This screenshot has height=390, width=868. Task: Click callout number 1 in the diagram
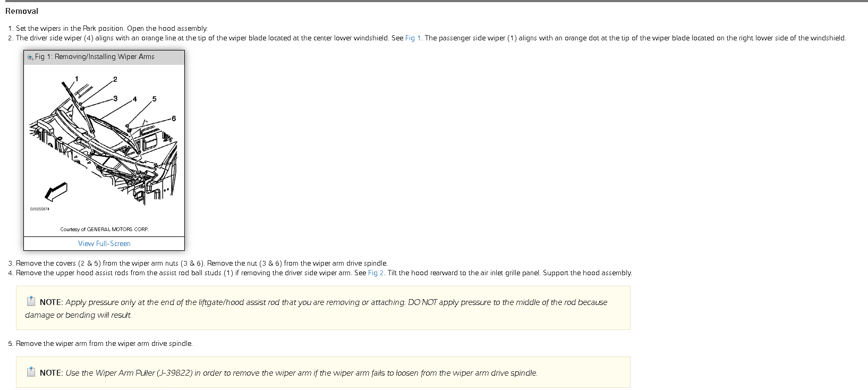click(x=76, y=79)
